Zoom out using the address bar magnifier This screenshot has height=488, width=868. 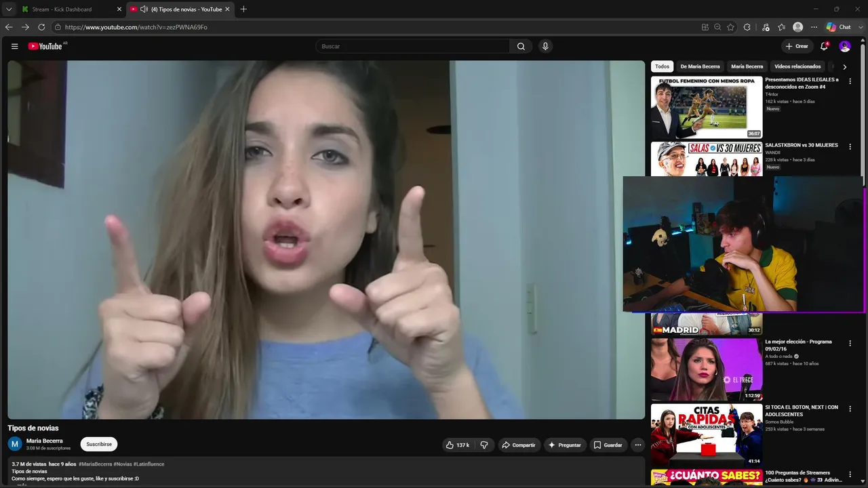point(717,27)
